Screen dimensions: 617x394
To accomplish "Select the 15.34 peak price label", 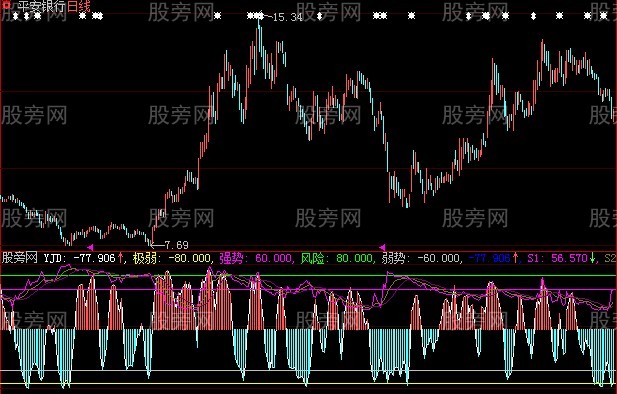I will (x=288, y=17).
